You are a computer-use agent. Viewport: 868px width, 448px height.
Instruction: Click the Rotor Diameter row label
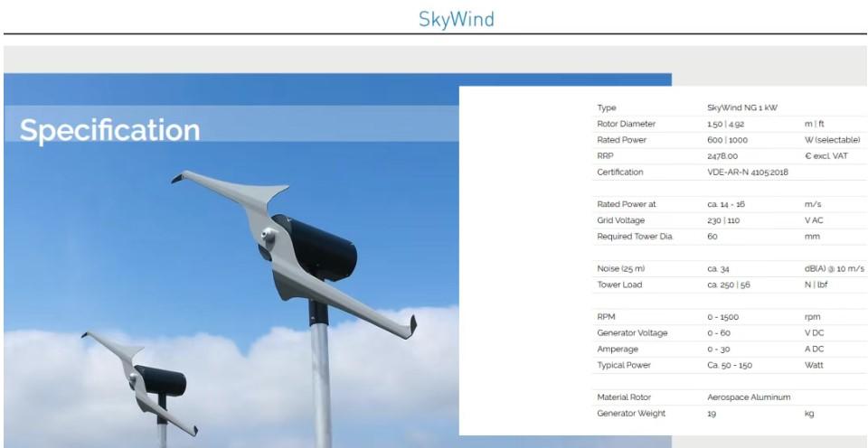626,124
